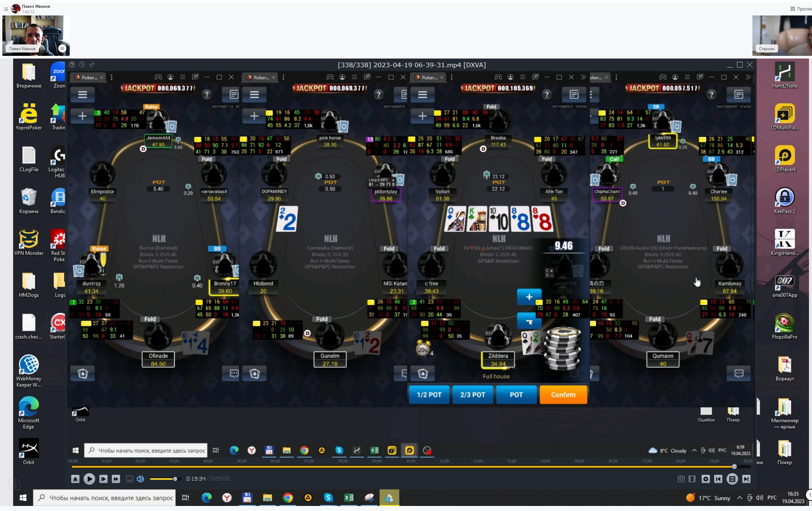Open the three-line menu in first LDPlayer toolbar
This screenshot has height=511, width=812.
[182, 77]
